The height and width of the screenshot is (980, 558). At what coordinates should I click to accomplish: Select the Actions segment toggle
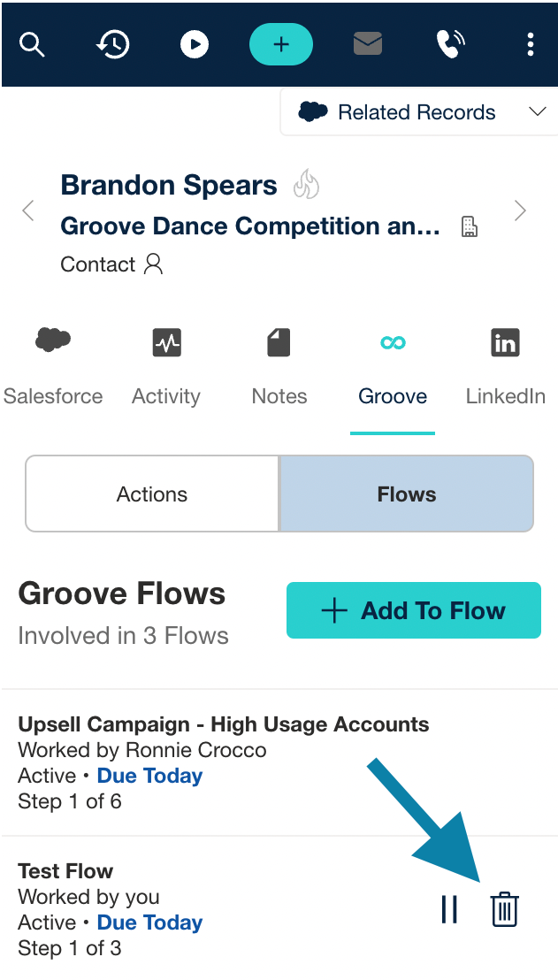coord(152,494)
